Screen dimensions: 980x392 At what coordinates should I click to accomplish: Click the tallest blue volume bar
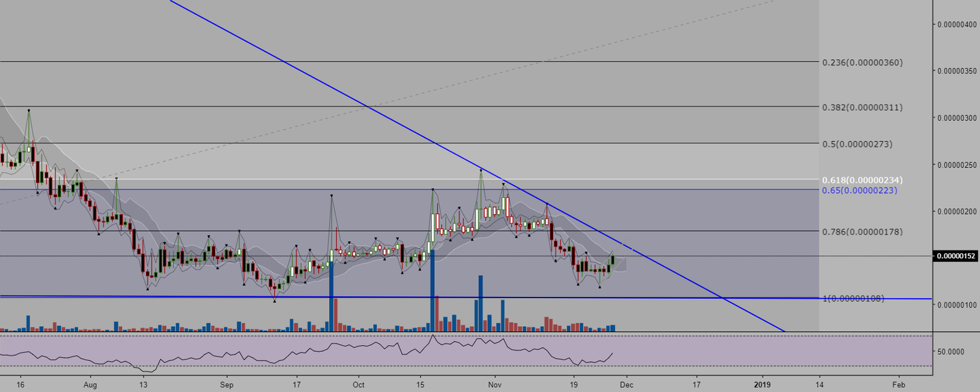(432, 291)
